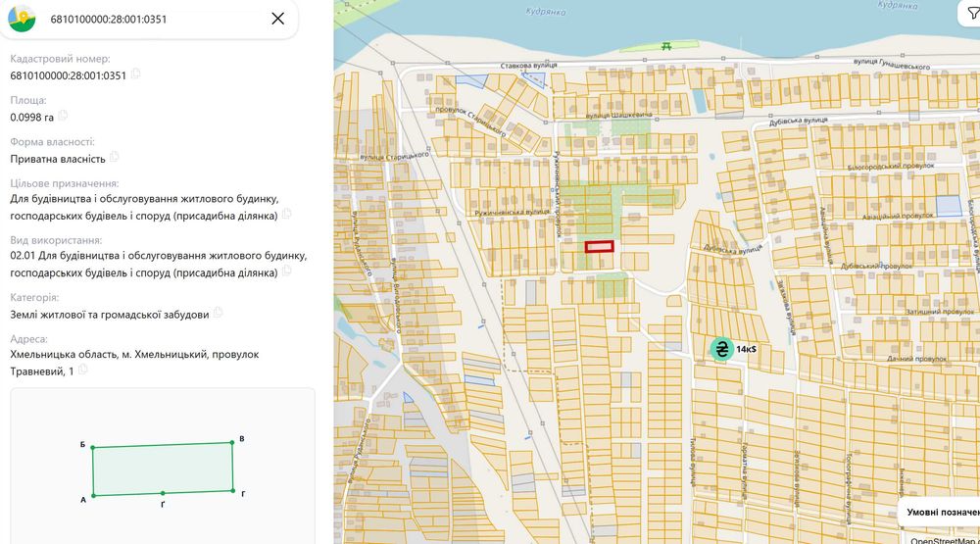Click the value 0.0998 га
This screenshot has height=544, width=980.
(32, 117)
